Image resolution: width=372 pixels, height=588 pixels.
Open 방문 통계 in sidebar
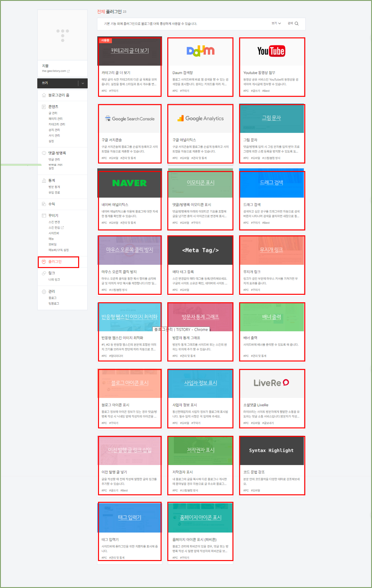click(x=54, y=187)
